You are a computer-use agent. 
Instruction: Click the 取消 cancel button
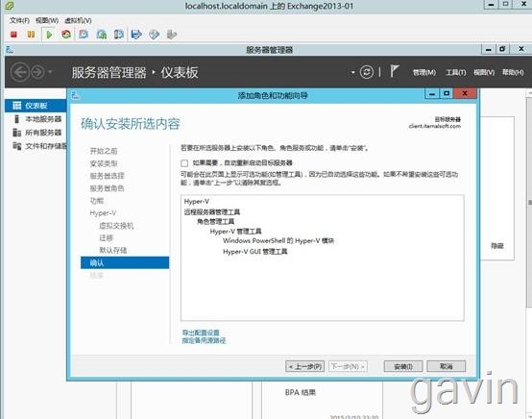[447, 366]
